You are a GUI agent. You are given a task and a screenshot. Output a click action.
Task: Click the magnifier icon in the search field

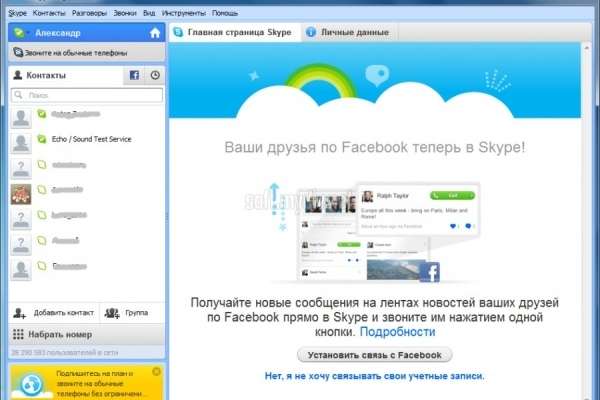[x=18, y=95]
